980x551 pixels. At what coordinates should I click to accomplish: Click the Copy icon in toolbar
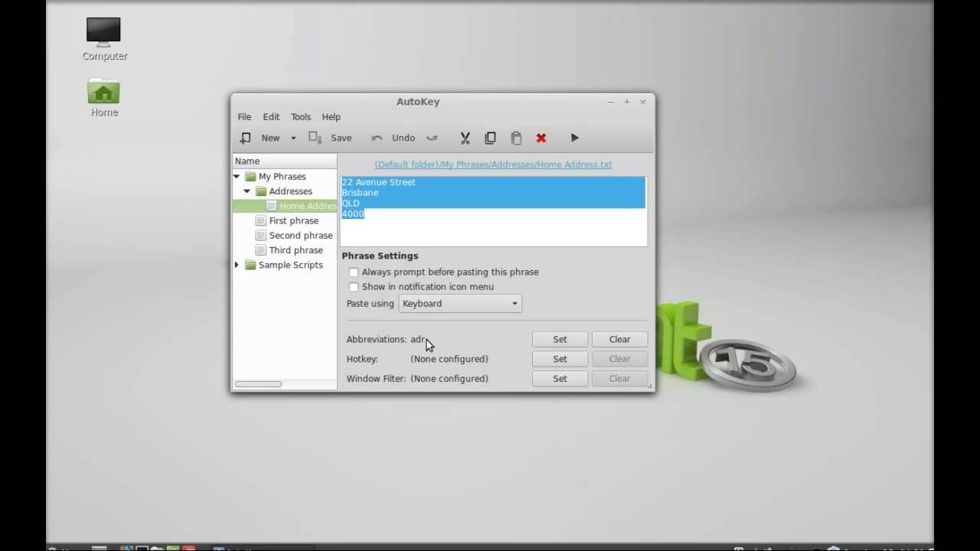pyautogui.click(x=491, y=138)
